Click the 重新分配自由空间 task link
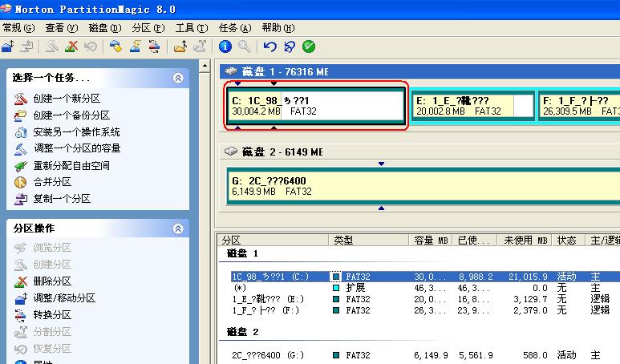Screen dimensions: 620x364 tap(71, 166)
